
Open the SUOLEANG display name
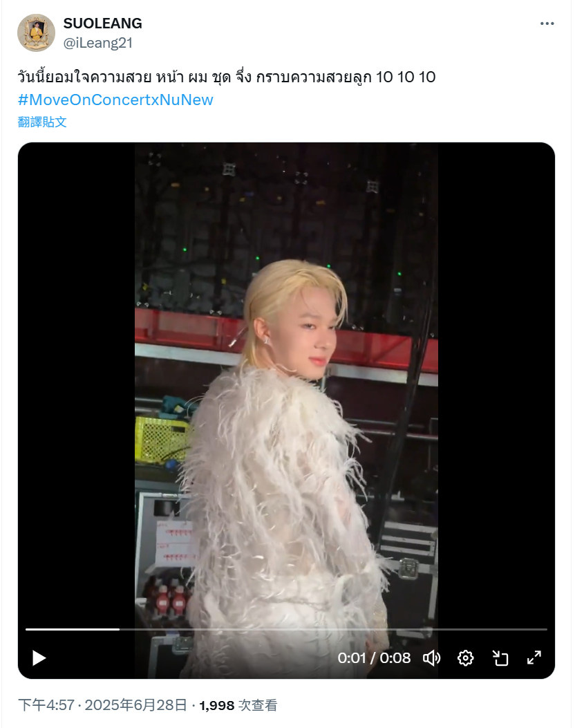[x=102, y=24]
